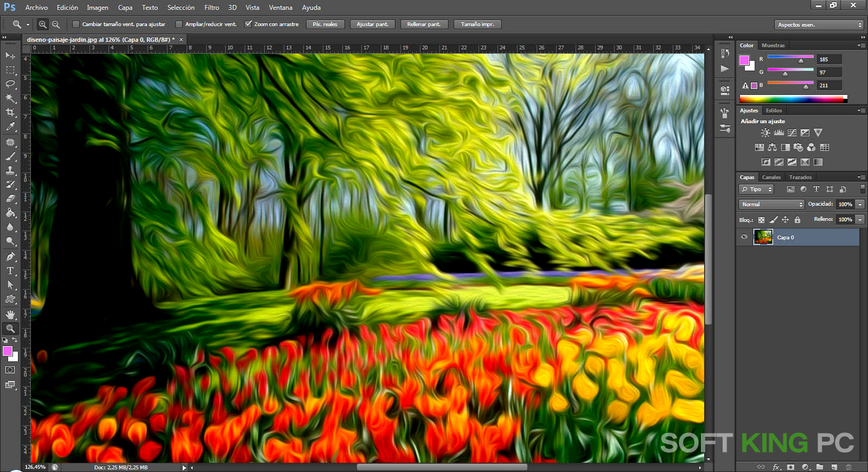This screenshot has width=868, height=472.
Task: Select the Paint Bucket tool
Action: click(10, 213)
